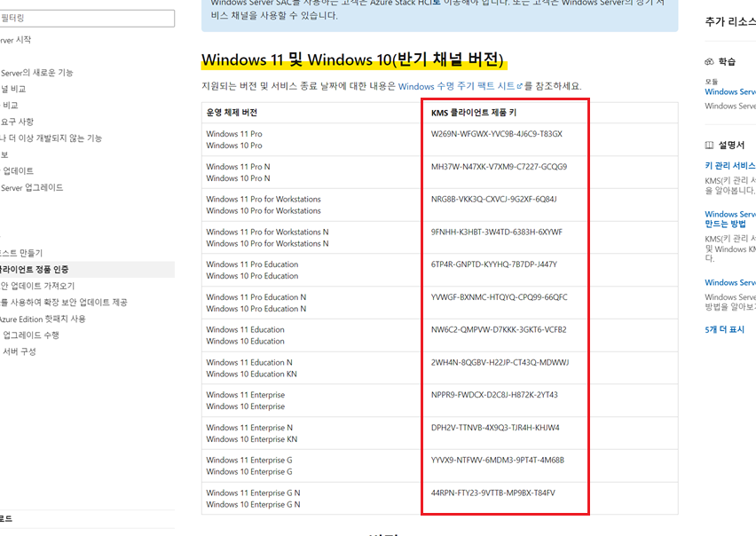756x536 pixels.
Task: Click the 운영 체제 버전 column header
Action: point(232,113)
